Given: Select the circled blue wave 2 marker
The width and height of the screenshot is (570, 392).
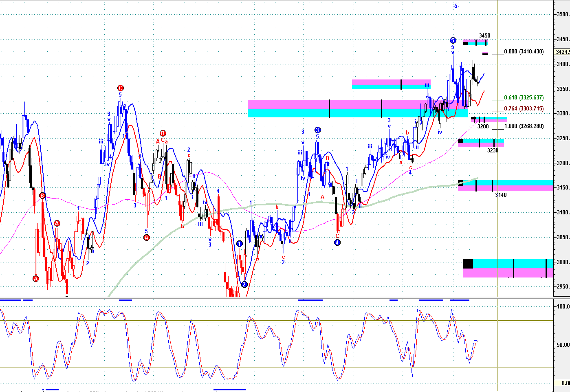Looking at the screenshot, I should click(x=244, y=284).
